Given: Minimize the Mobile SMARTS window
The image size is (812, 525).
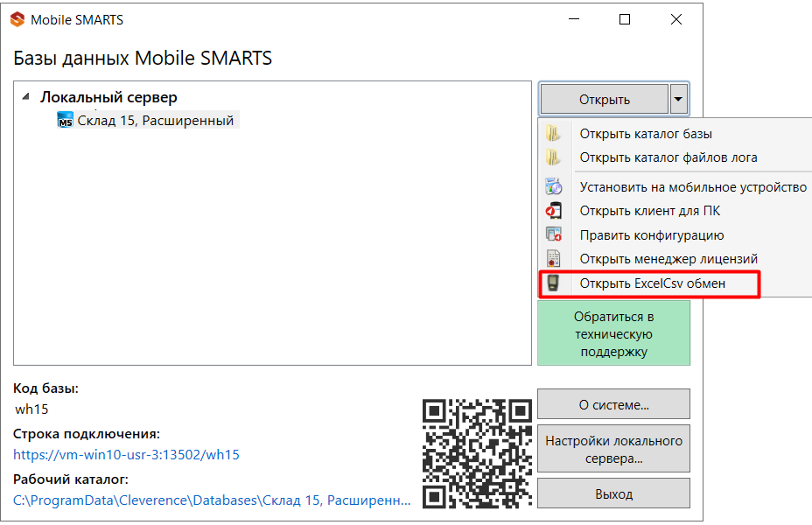Looking at the screenshot, I should (574, 19).
